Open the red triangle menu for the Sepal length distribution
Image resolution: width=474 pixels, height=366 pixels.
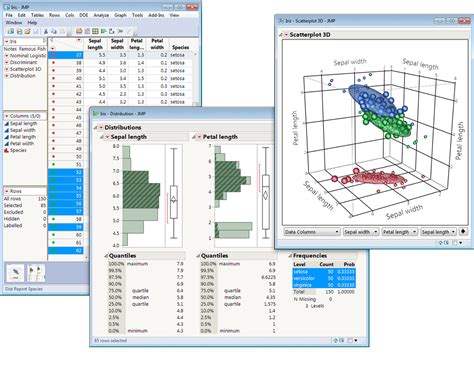click(x=107, y=137)
